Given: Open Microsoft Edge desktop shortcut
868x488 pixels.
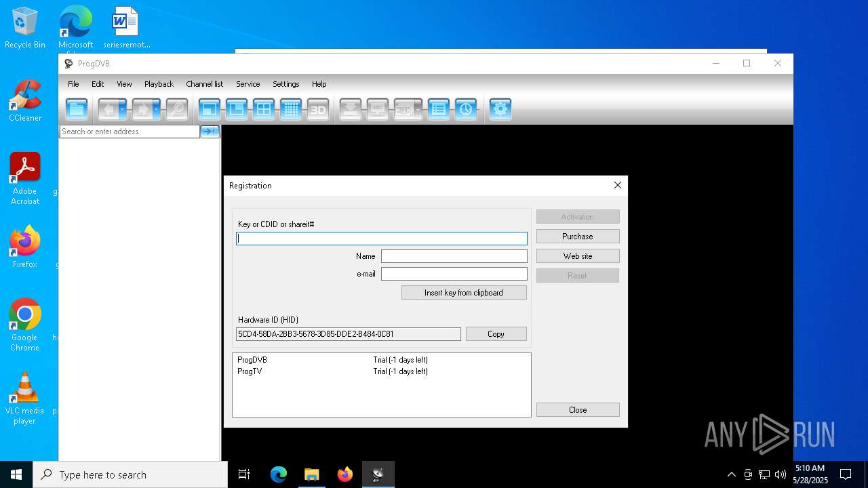Looking at the screenshot, I should [x=75, y=28].
